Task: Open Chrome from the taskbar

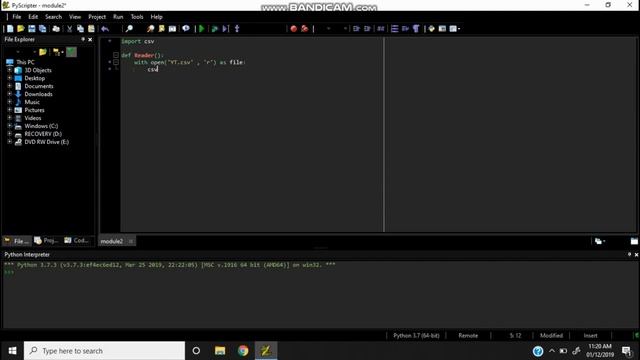Action: coord(243,351)
